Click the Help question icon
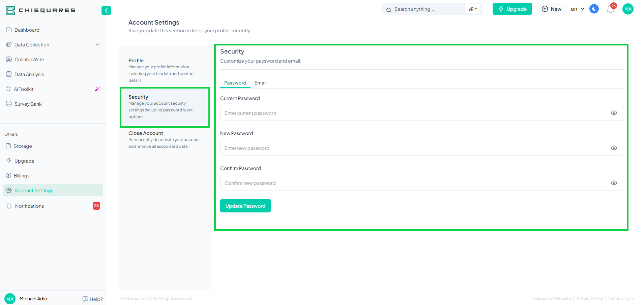The width and height of the screenshot is (644, 305). pyautogui.click(x=85, y=299)
